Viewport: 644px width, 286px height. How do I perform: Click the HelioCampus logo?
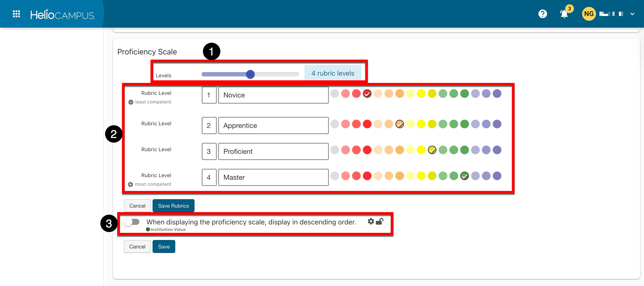tap(62, 15)
